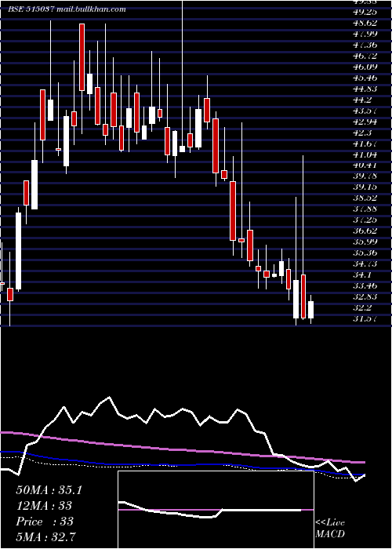Click the 31.57 price axis label

[x=365, y=319]
